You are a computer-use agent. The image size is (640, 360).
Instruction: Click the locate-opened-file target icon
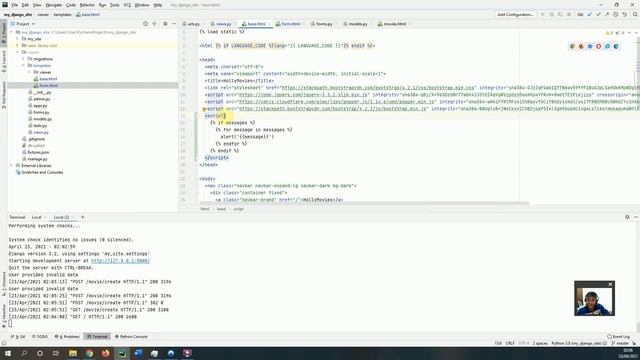(145, 24)
